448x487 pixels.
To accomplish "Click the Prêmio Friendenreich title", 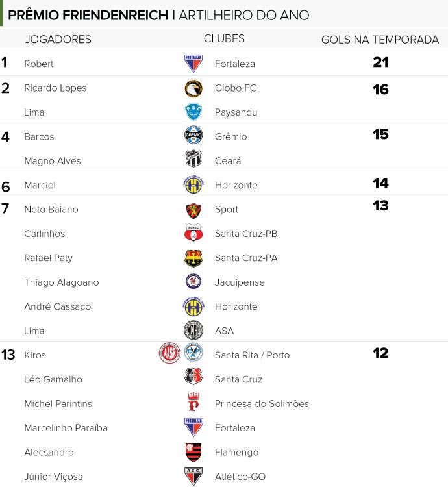I will click(88, 15).
